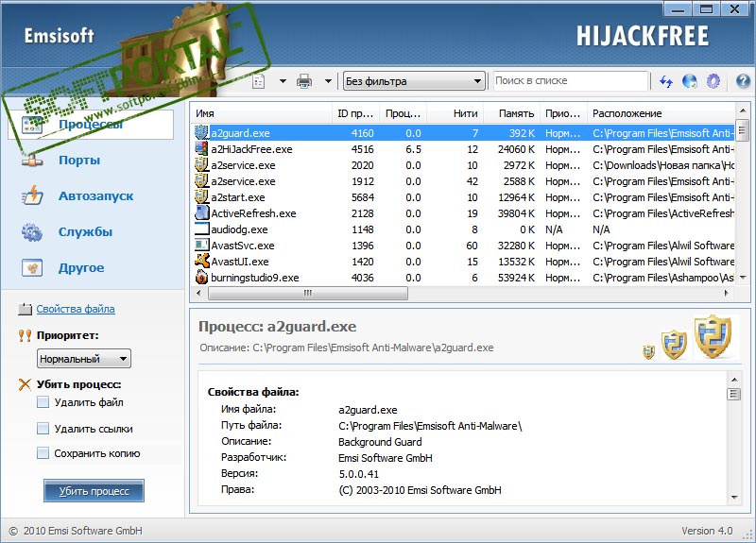Click the globe online analysis icon
Screen dimensions: 756x543
pos(690,81)
